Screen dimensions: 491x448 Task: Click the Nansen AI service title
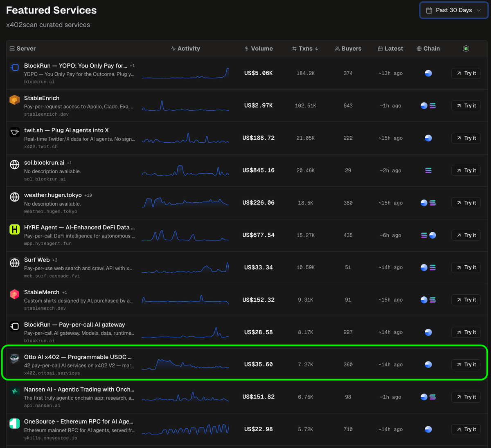(x=79, y=389)
